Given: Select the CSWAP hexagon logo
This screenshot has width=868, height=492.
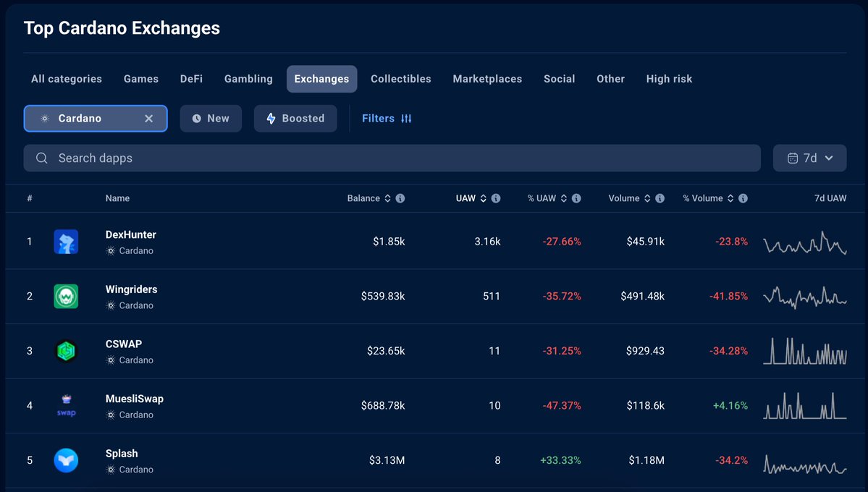Looking at the screenshot, I should pyautogui.click(x=66, y=351).
